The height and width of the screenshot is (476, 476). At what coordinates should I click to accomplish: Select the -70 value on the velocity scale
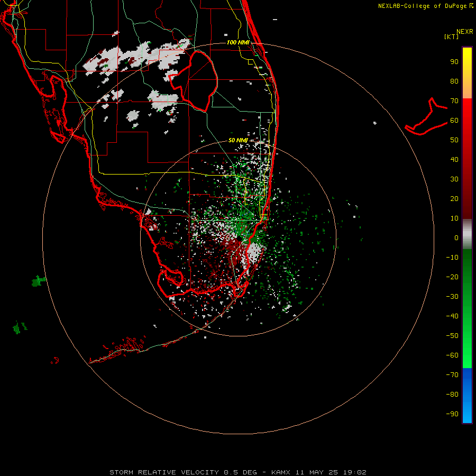click(x=452, y=374)
